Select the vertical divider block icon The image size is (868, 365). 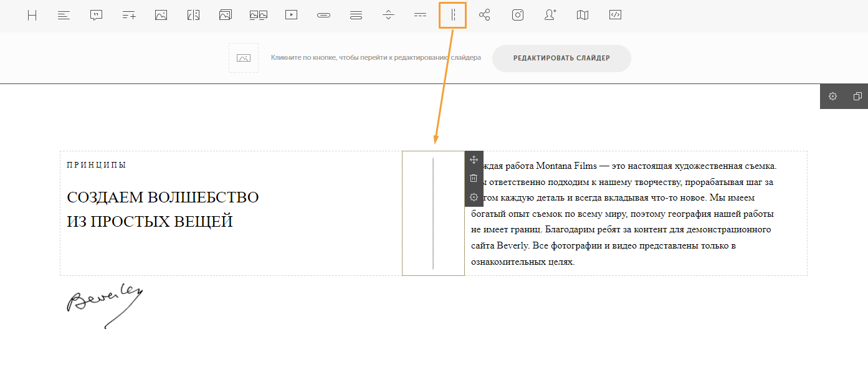(x=453, y=16)
